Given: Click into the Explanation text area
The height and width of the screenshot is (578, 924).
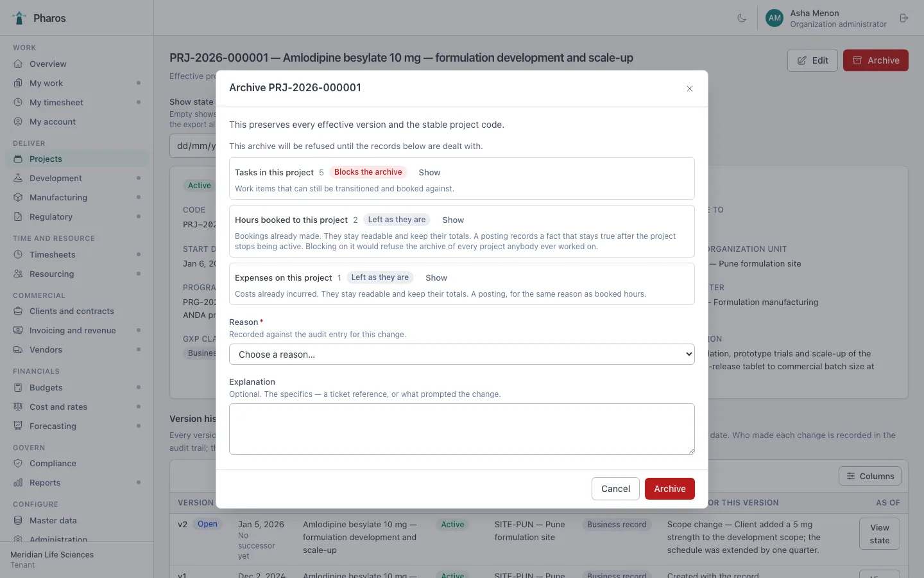Looking at the screenshot, I should [462, 429].
